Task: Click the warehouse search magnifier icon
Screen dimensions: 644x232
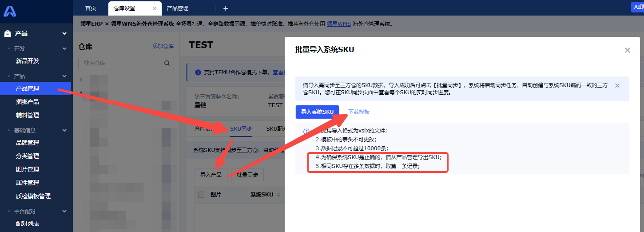Action: [167, 63]
